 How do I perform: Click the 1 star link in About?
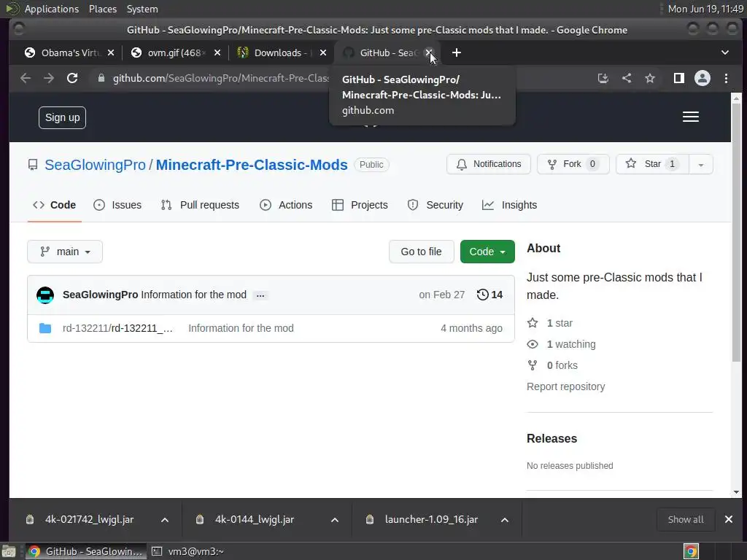550,323
